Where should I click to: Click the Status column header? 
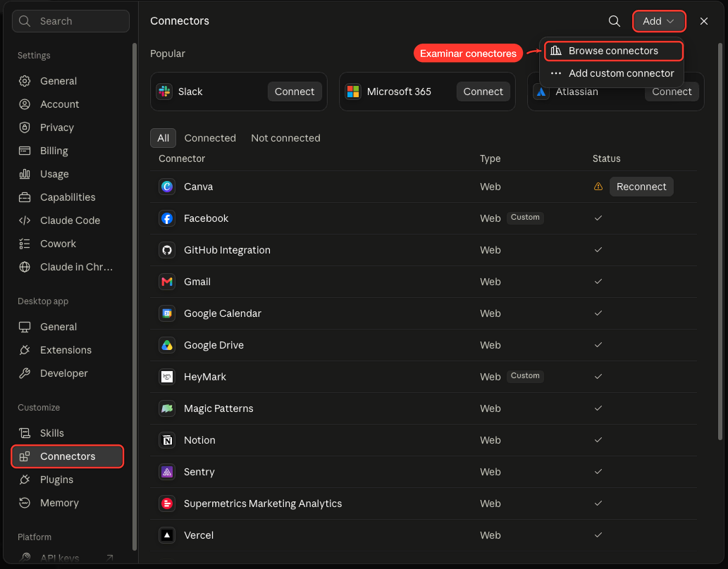coord(606,158)
